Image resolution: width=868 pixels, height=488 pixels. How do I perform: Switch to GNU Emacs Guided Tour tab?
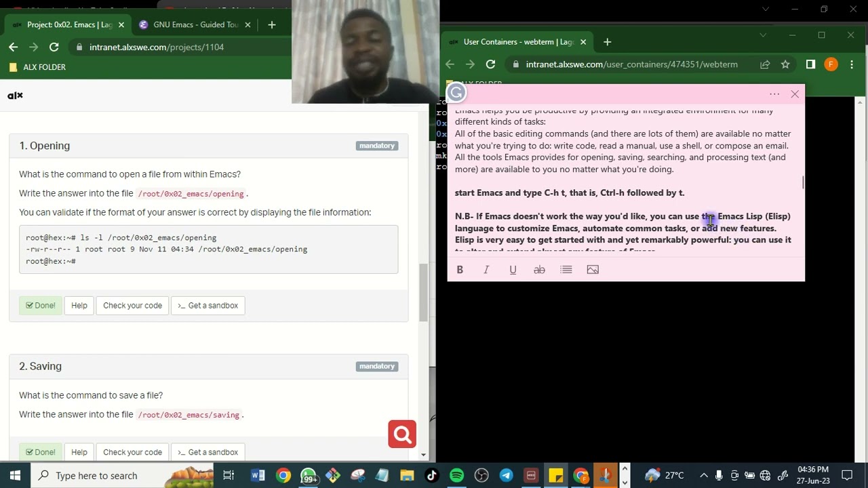(195, 24)
